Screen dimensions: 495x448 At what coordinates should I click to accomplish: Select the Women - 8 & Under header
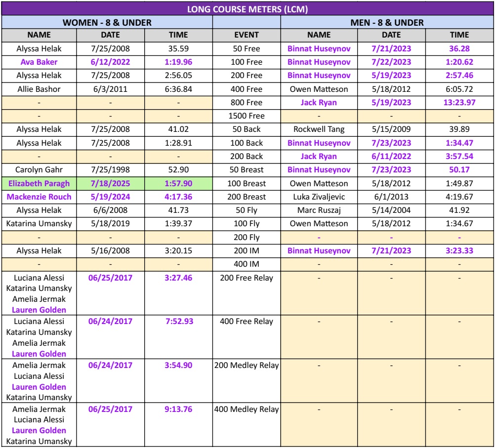pyautogui.click(x=107, y=22)
